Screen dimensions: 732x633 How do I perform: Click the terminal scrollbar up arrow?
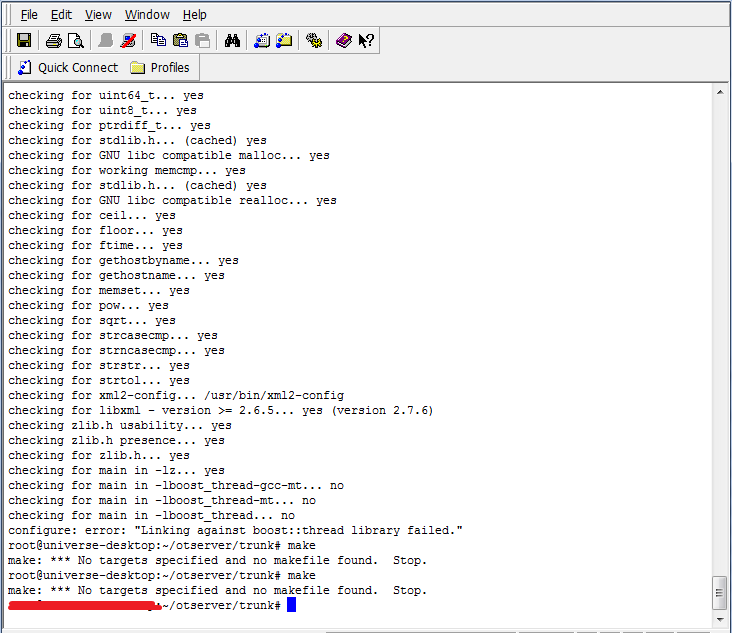tap(720, 92)
